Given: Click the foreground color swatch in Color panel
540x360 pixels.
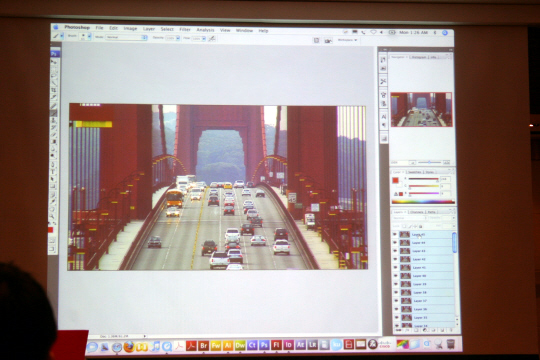Looking at the screenshot, I should tap(396, 181).
